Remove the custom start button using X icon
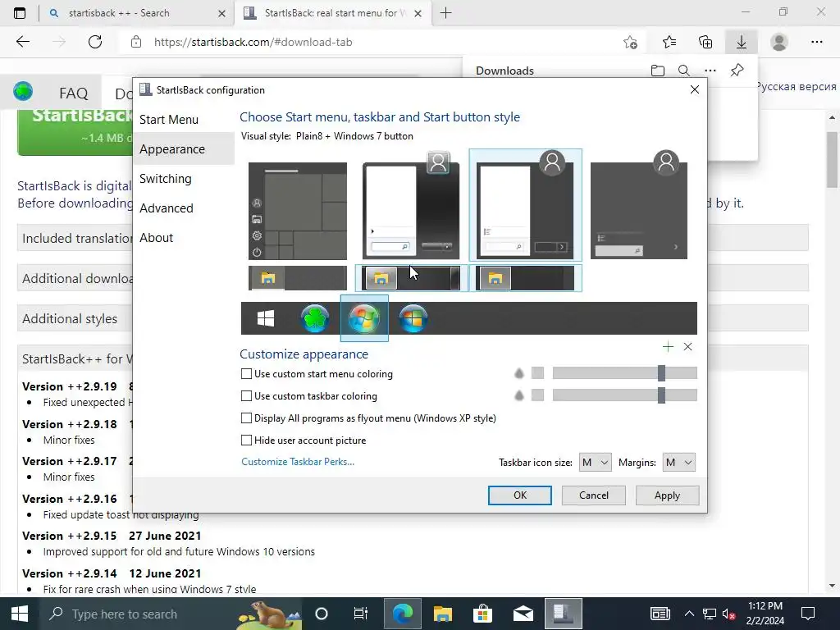The image size is (840, 630). (x=688, y=347)
